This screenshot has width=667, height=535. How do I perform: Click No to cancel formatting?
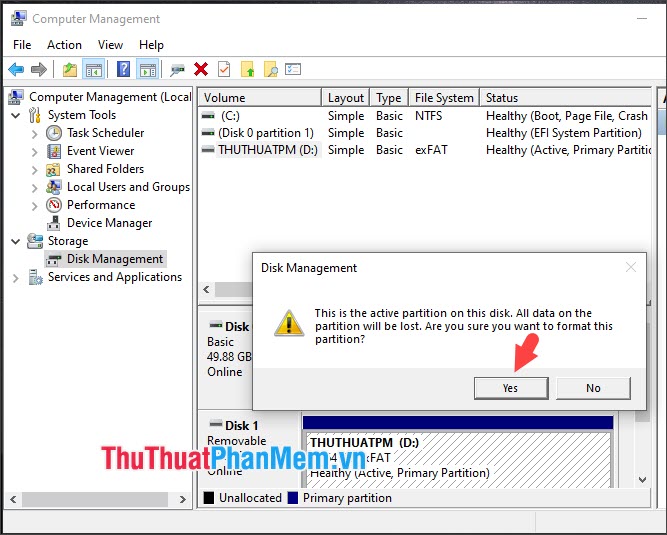(x=593, y=388)
